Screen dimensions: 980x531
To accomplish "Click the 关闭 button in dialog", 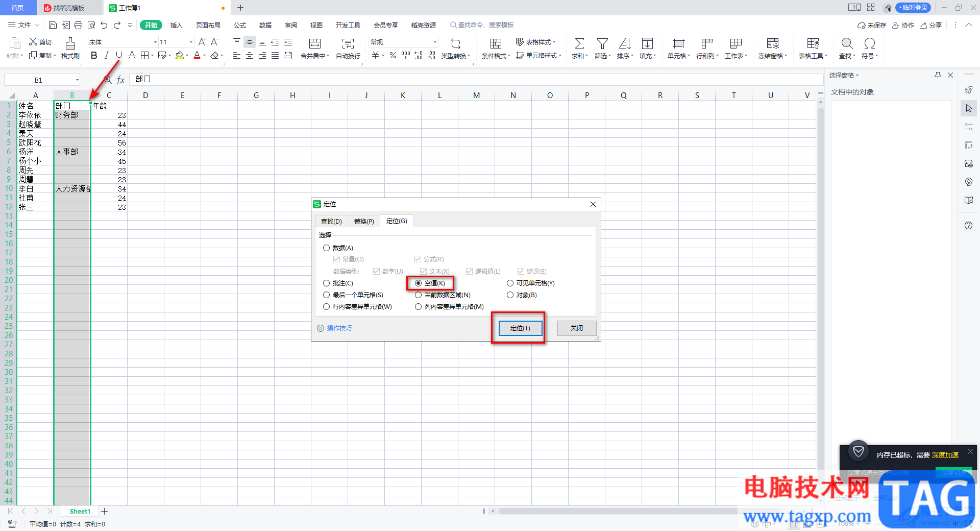I will click(576, 328).
